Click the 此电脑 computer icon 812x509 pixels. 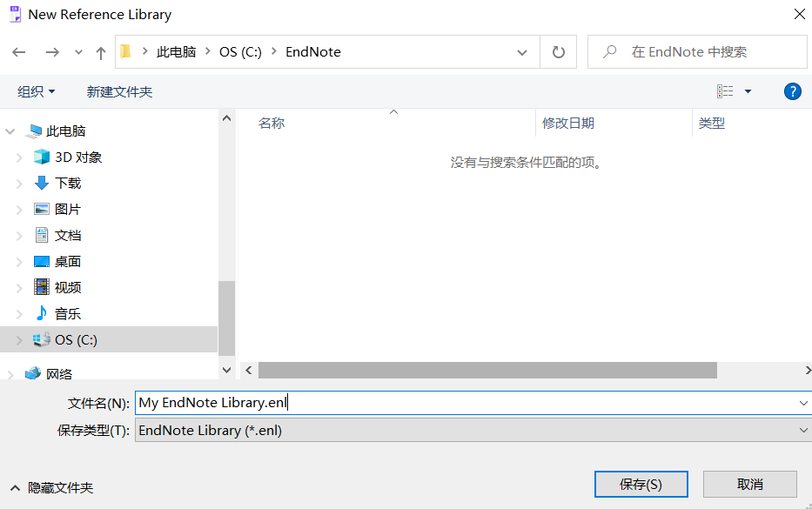(x=33, y=131)
